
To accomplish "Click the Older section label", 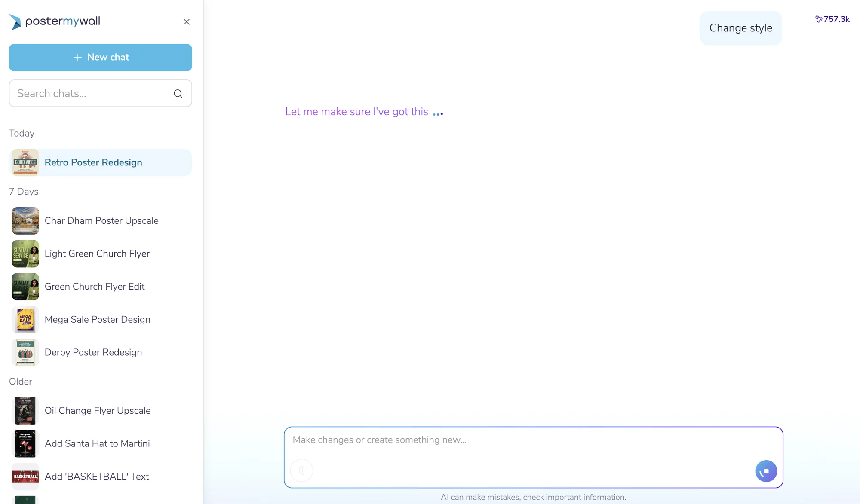I will tap(21, 382).
